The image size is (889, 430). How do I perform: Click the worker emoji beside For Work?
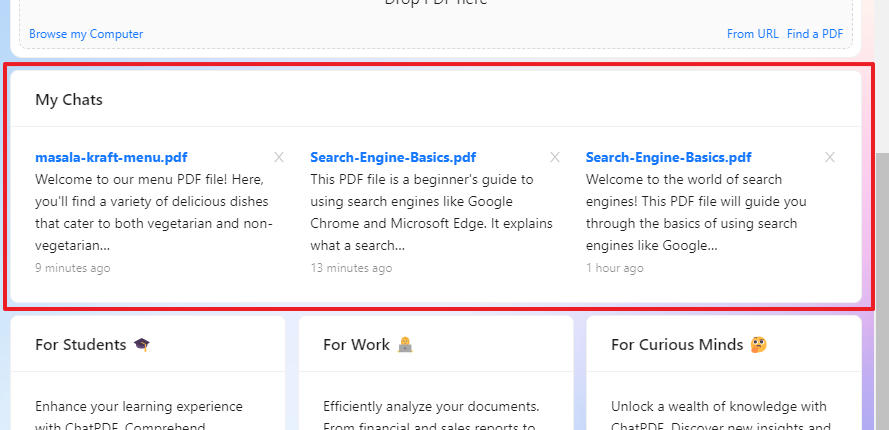(405, 344)
